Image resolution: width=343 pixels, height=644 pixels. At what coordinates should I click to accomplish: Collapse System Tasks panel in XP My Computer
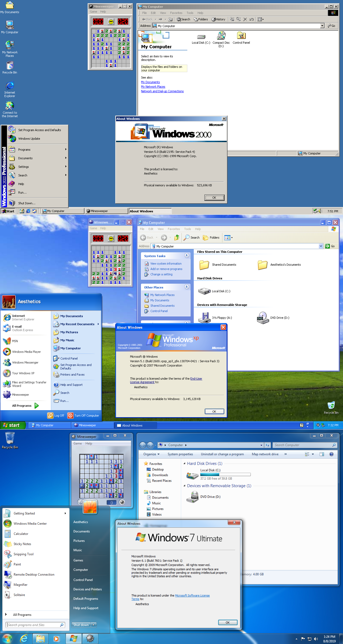(x=187, y=256)
